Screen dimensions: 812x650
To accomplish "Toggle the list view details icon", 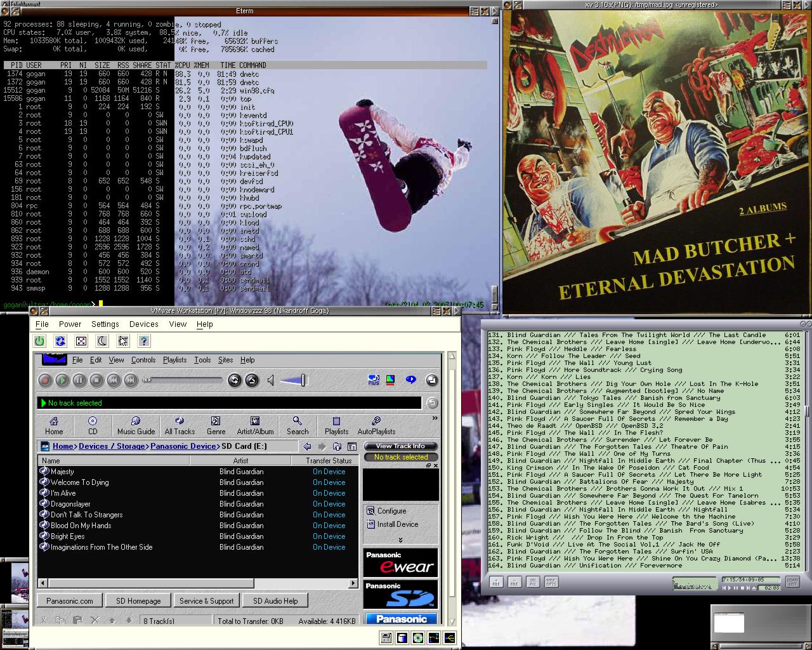I will click(x=352, y=446).
